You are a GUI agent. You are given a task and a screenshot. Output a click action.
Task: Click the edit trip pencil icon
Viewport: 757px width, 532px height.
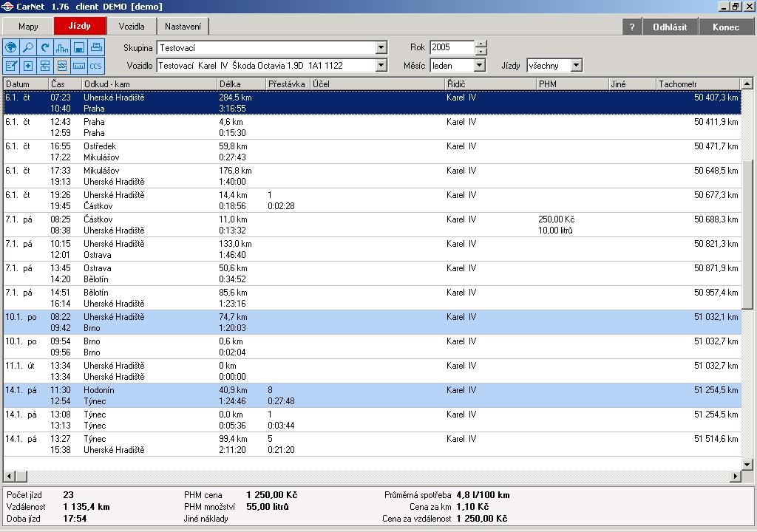pos(11,65)
